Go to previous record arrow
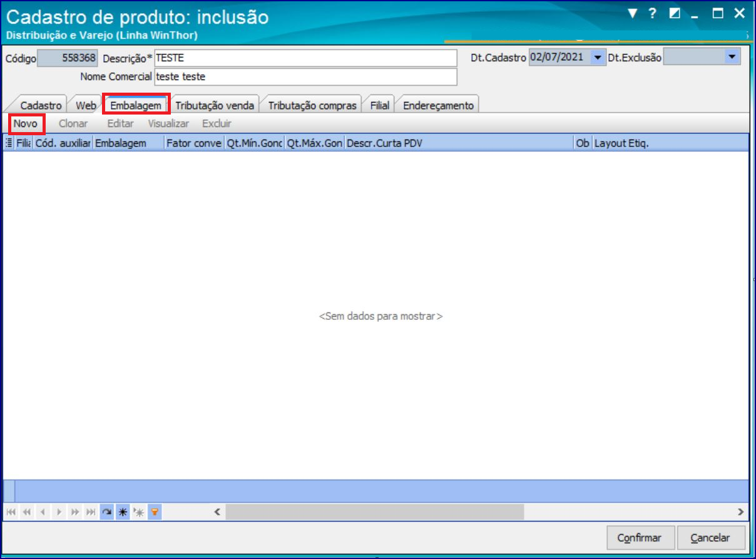 [x=43, y=512]
